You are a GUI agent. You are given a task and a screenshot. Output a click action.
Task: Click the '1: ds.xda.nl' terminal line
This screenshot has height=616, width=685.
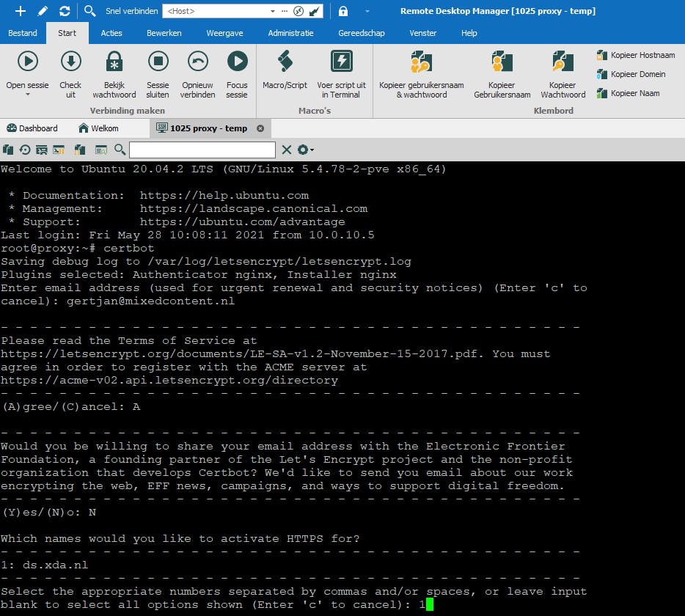[x=44, y=565]
